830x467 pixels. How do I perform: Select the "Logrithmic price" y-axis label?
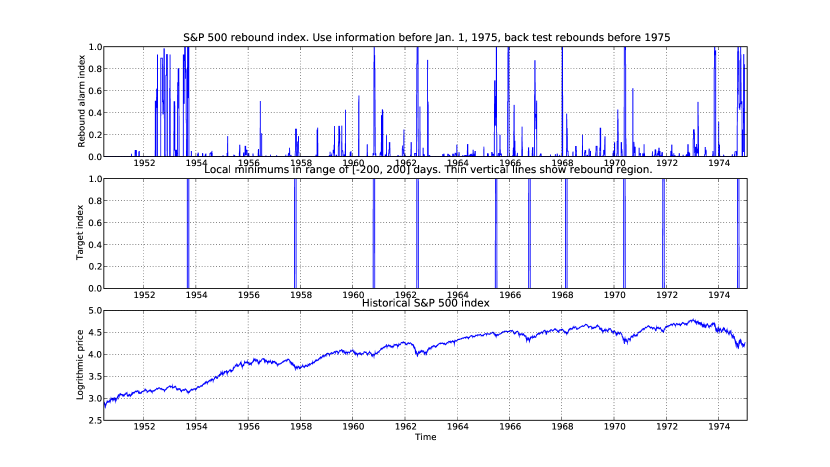80,365
